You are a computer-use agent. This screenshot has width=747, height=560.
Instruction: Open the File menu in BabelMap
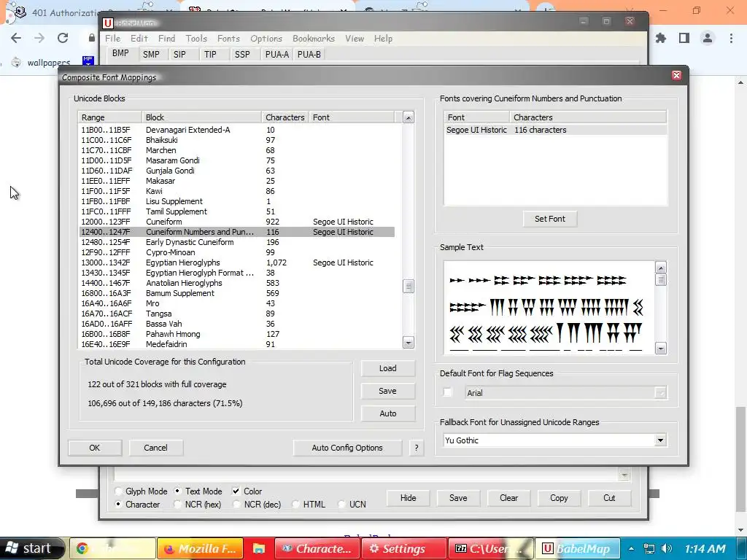click(x=112, y=39)
